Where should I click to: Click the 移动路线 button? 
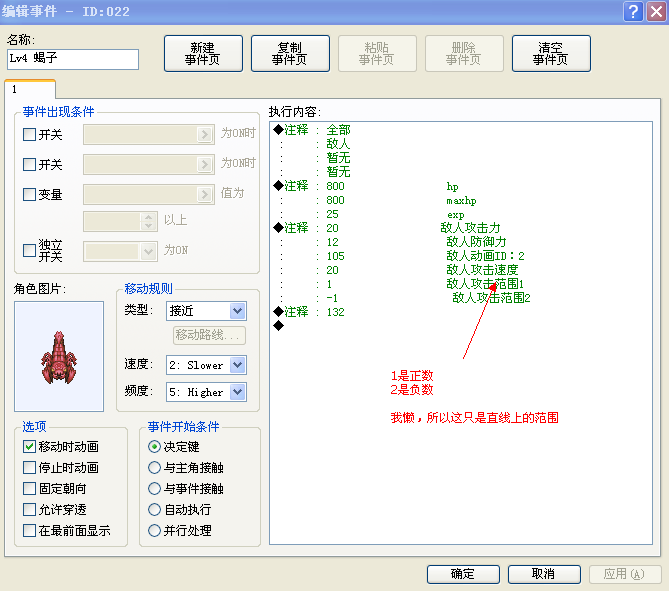(209, 335)
